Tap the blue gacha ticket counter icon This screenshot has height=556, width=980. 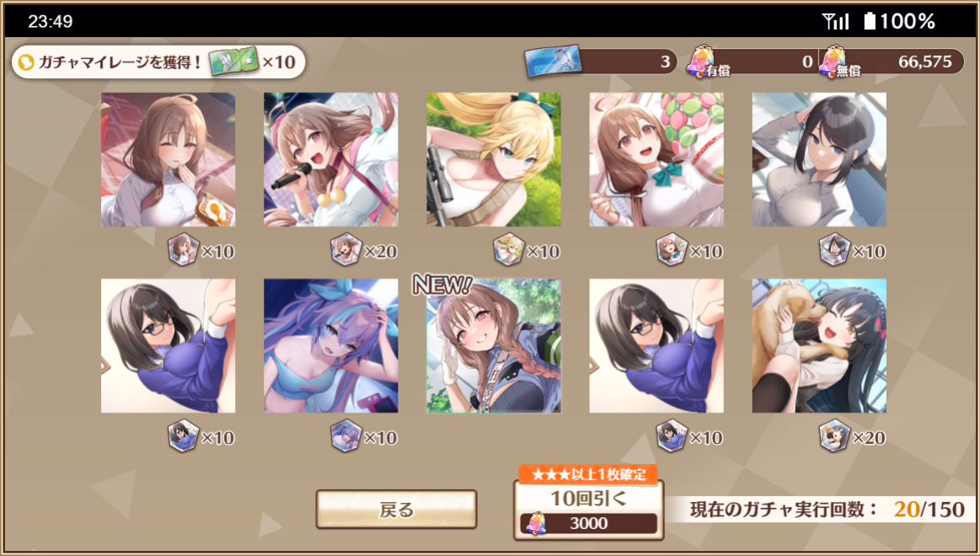553,61
